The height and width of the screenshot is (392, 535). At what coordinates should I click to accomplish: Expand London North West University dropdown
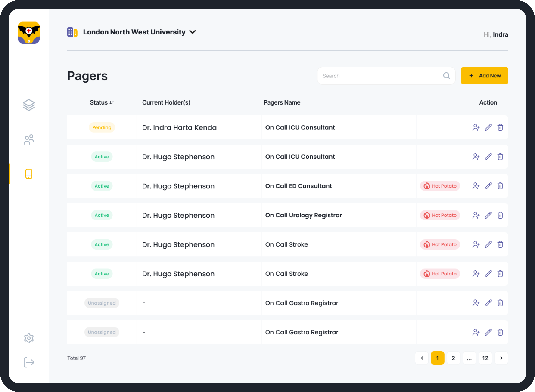click(x=193, y=32)
